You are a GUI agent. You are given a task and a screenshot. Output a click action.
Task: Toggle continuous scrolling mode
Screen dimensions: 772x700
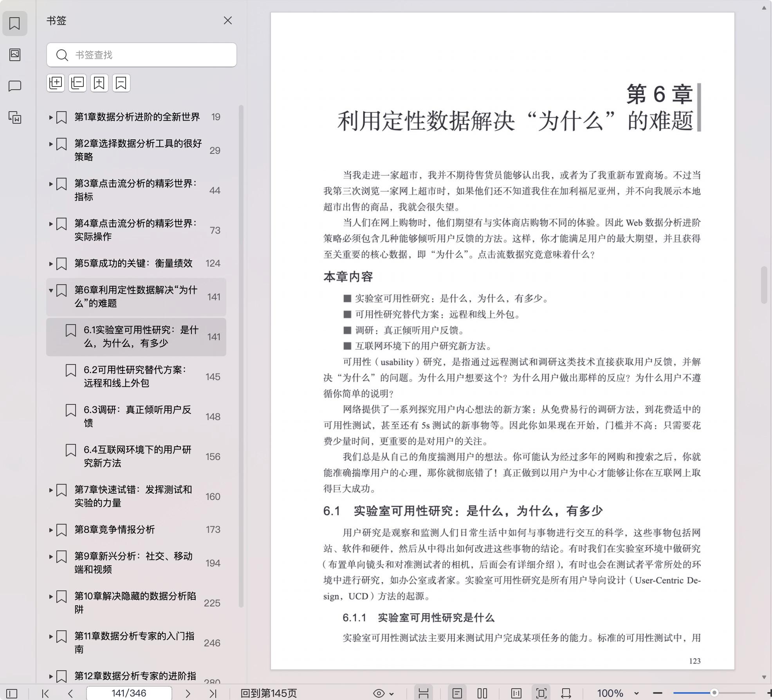click(x=423, y=693)
